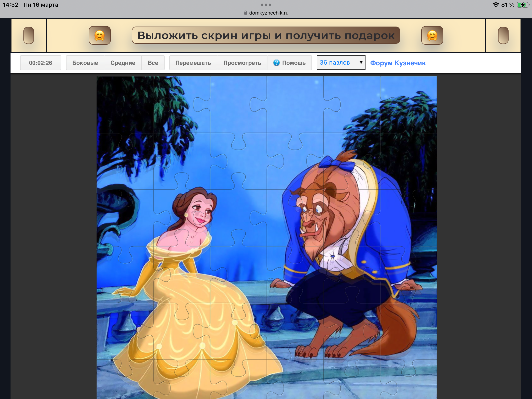Screen dimensions: 532x399
Task: Tap the padlock icon in address bar
Action: click(x=245, y=13)
